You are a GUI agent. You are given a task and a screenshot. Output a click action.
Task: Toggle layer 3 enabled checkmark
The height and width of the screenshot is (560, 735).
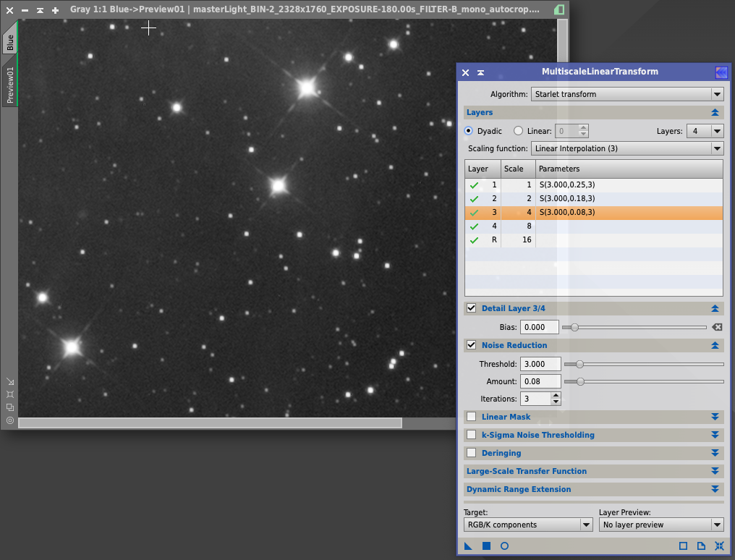(x=475, y=212)
